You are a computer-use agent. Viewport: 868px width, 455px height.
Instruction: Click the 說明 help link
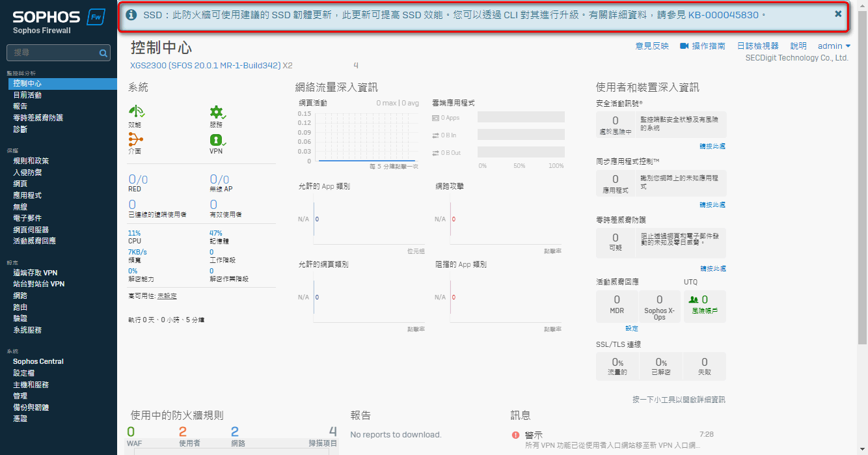click(x=798, y=46)
